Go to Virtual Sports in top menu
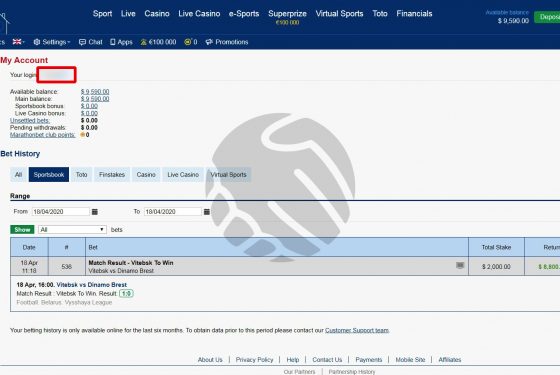The height and width of the screenshot is (375, 560). coord(339,14)
